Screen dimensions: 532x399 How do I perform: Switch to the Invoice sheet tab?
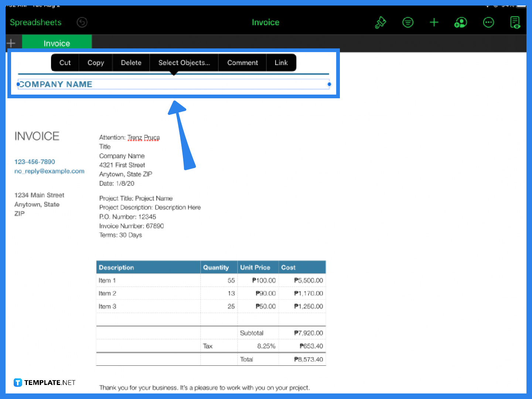pyautogui.click(x=57, y=43)
